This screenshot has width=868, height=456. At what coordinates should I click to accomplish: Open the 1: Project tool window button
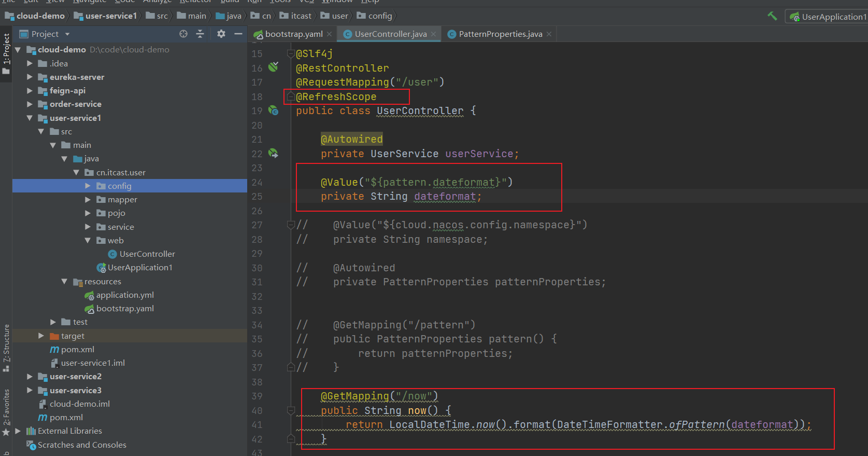click(x=6, y=54)
